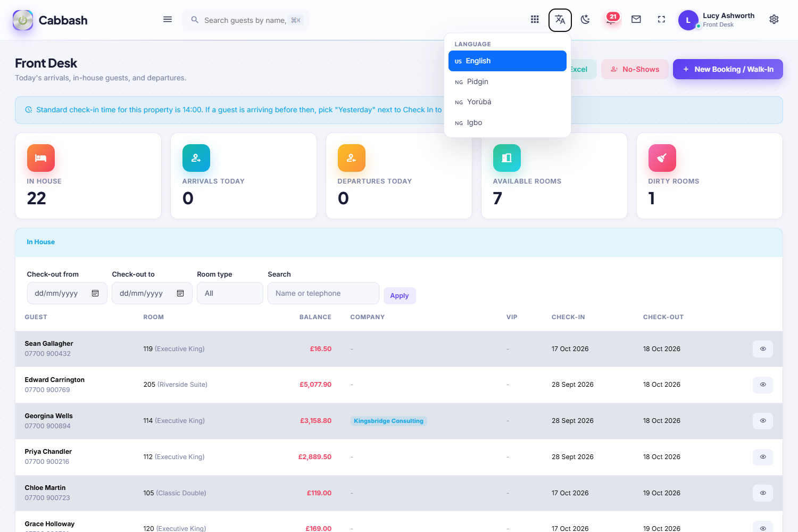Viewport: 798px width, 532px height.
Task: Enter fullscreen mode icon
Action: [x=661, y=20]
